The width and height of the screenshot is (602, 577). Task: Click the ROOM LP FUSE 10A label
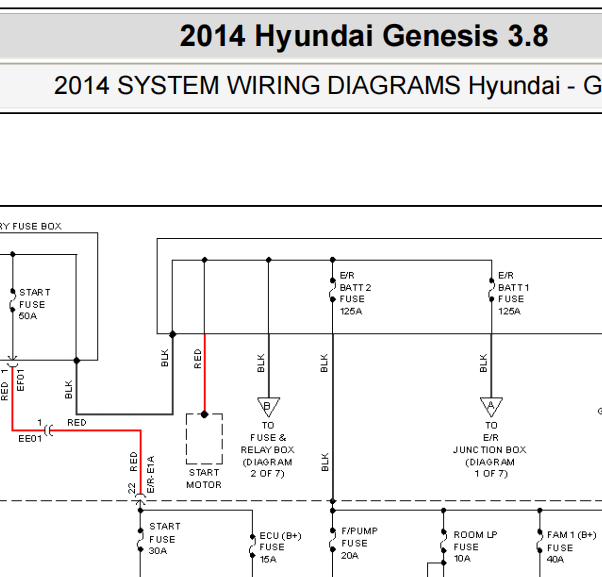coord(475,547)
